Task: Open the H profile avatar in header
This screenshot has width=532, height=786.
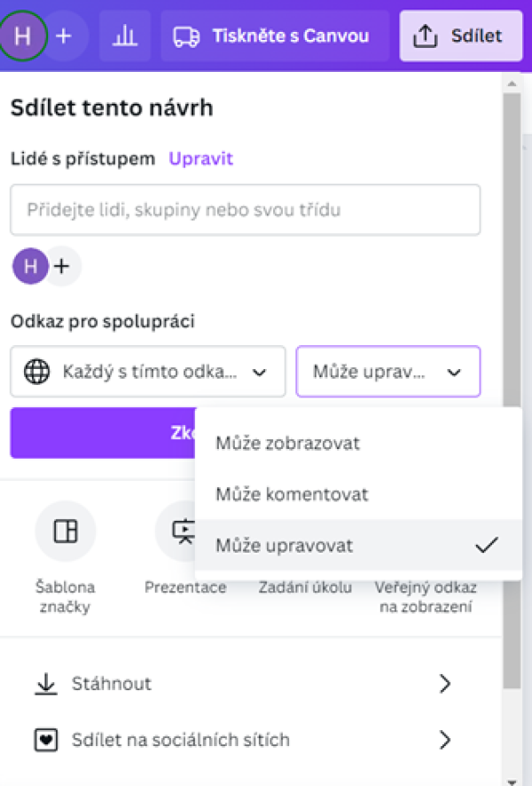Action: point(23,36)
